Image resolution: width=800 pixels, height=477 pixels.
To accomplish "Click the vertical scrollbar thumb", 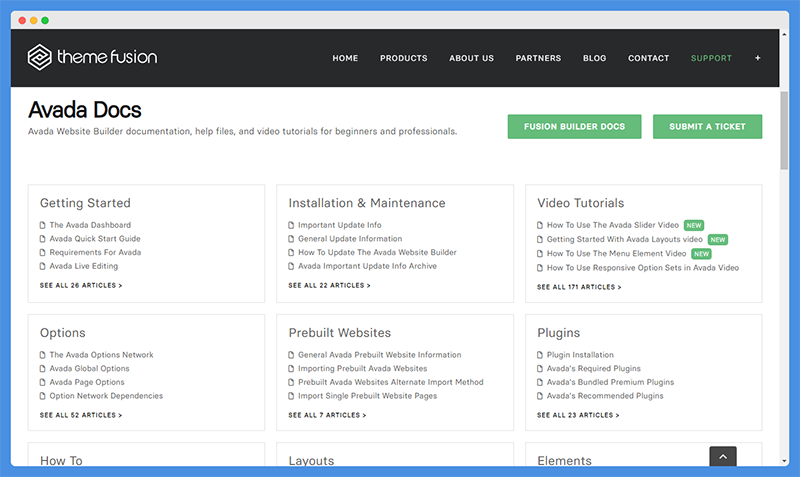I will [x=784, y=131].
